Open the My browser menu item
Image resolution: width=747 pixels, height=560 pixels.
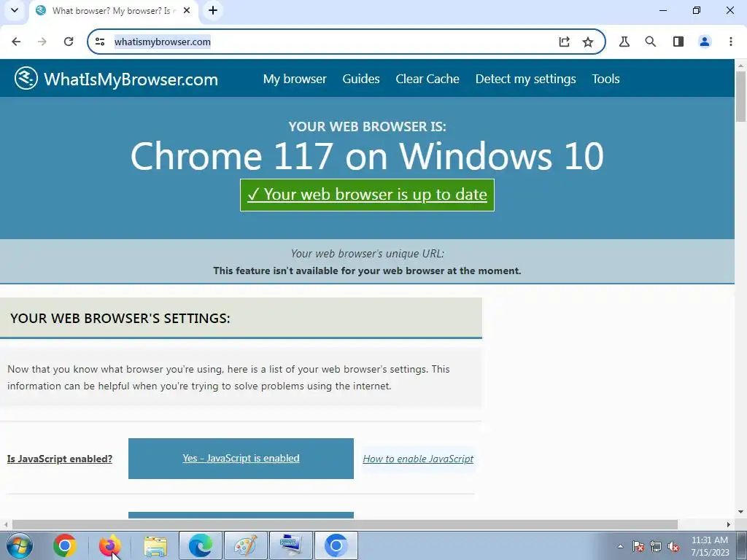pos(295,79)
